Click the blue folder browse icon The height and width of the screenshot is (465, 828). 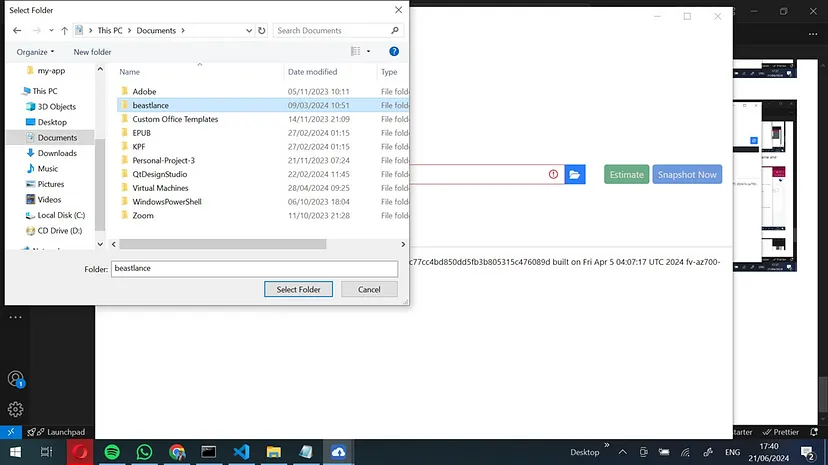click(x=575, y=175)
